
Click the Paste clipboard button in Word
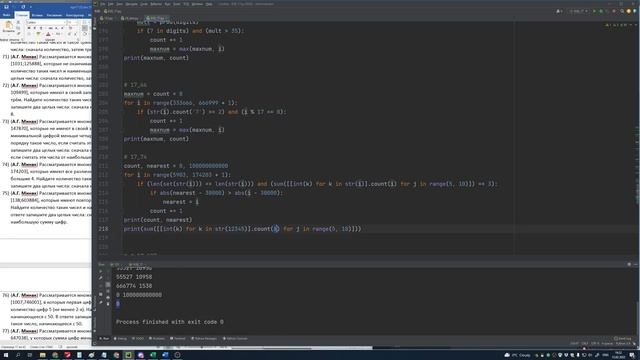click(x=8, y=27)
